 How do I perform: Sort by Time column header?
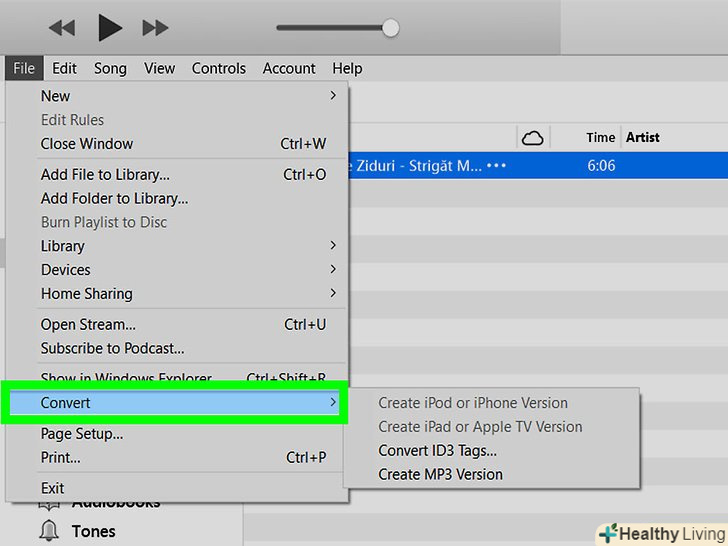[600, 137]
